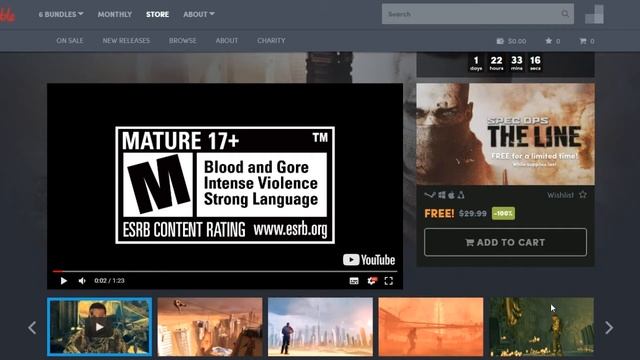The image size is (640, 360).
Task: Open the YouTube logo link
Action: pos(369,260)
